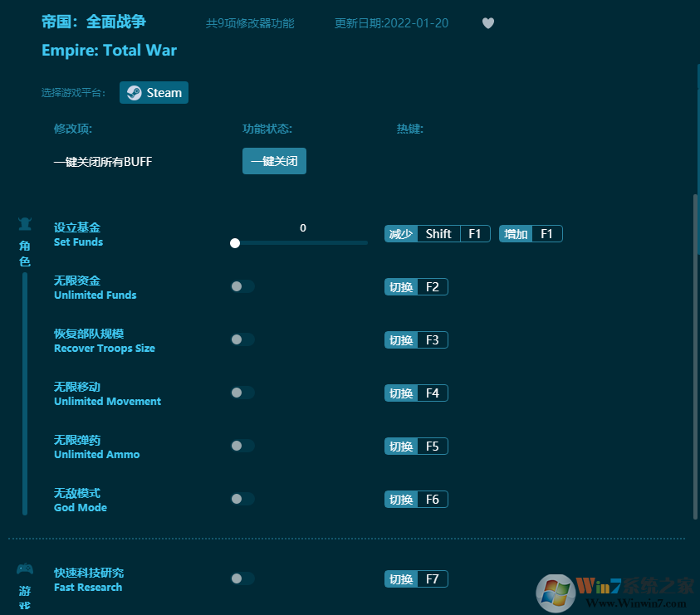Viewport: 700px width, 615px height.
Task: Click the 增加 F1 hotkey button for Set Funds
Action: point(531,233)
